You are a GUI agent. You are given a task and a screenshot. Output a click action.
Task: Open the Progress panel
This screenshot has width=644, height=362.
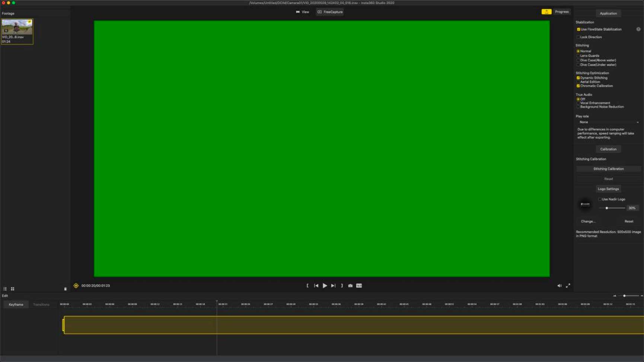pyautogui.click(x=562, y=12)
